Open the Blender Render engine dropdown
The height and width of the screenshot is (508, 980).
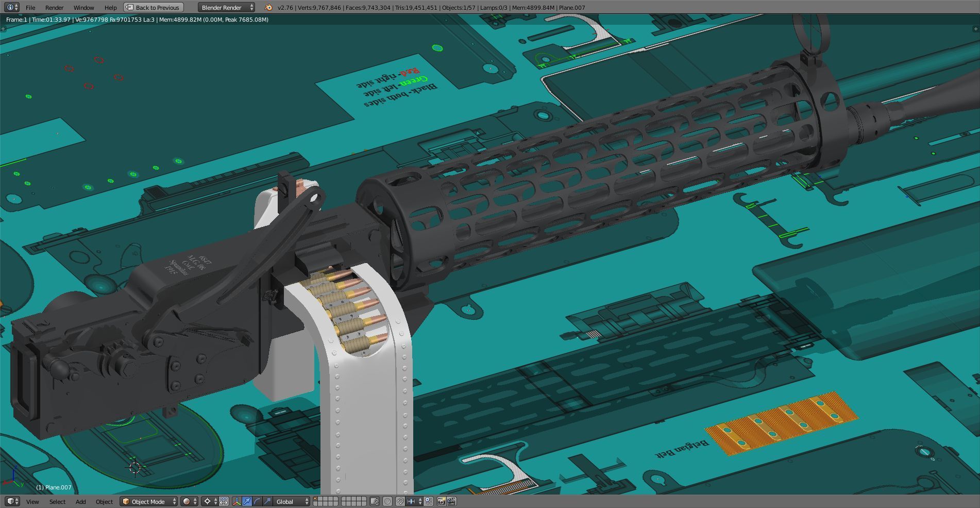pyautogui.click(x=225, y=7)
